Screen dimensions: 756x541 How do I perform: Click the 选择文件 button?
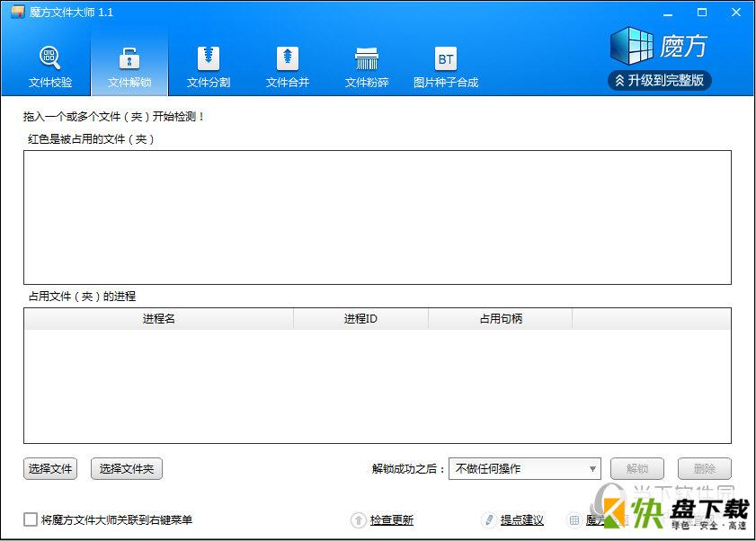(50, 469)
